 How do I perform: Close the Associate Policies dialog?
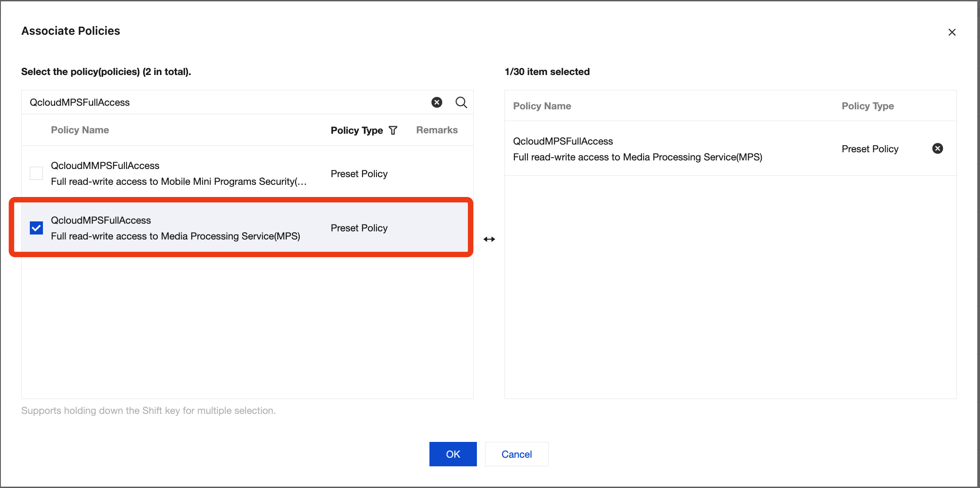tap(952, 32)
